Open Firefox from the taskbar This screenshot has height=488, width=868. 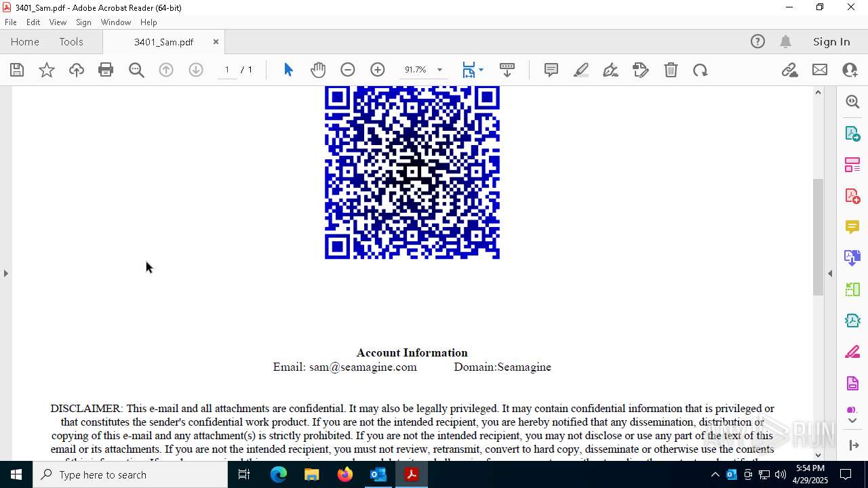[345, 474]
